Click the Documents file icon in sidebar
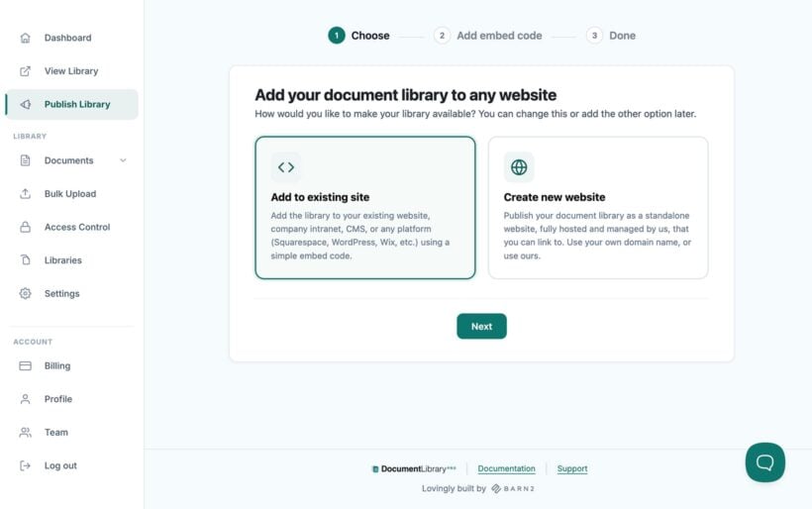812x509 pixels. click(25, 160)
